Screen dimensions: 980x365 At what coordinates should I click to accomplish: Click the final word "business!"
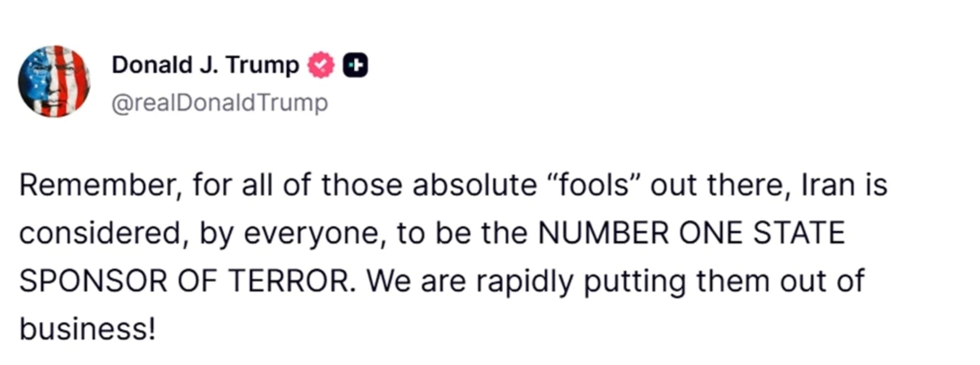pyautogui.click(x=88, y=329)
